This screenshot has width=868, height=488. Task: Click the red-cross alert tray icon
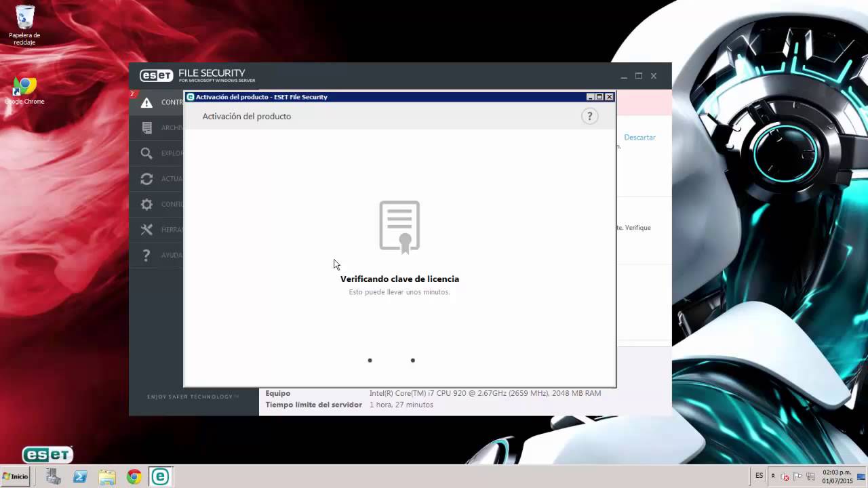coord(785,476)
